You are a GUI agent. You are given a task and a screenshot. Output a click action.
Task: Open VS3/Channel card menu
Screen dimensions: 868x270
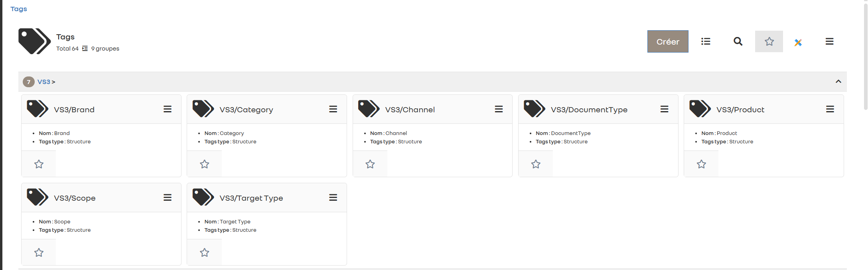coord(499,109)
